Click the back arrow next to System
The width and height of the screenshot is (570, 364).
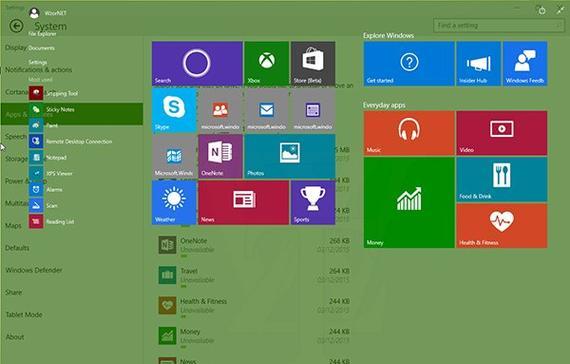16,26
